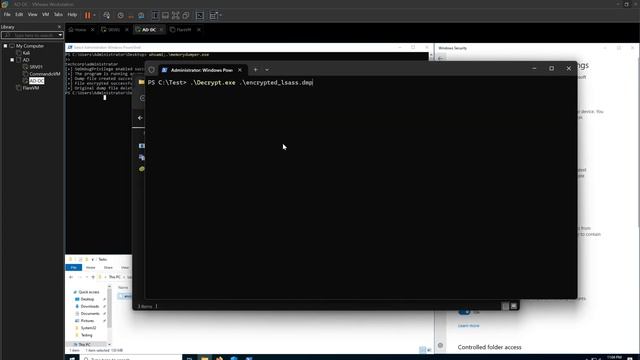Close the AD-DC VM tab
Image resolution: width=640 pixels, height=360 pixels.
[161, 30]
